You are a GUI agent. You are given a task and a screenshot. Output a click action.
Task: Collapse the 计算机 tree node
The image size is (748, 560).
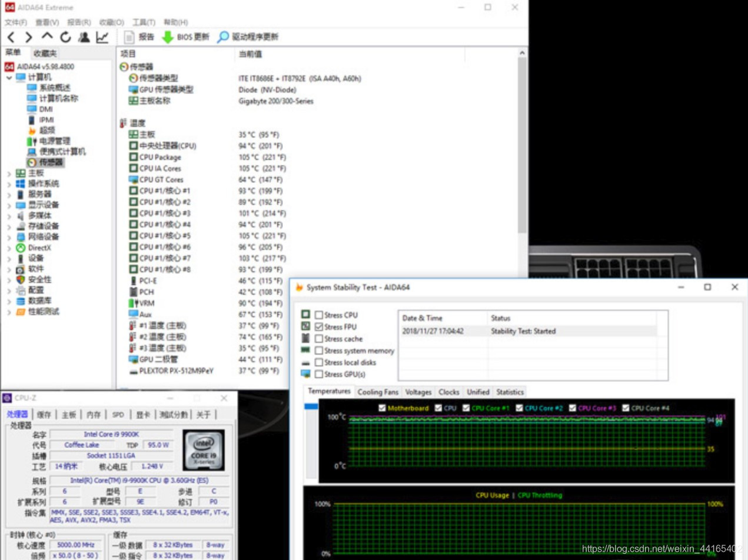click(x=9, y=77)
